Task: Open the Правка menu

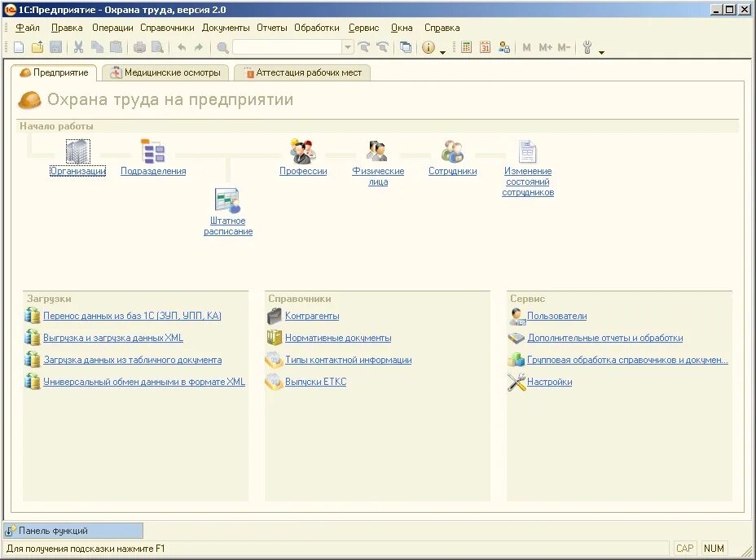Action: click(67, 28)
